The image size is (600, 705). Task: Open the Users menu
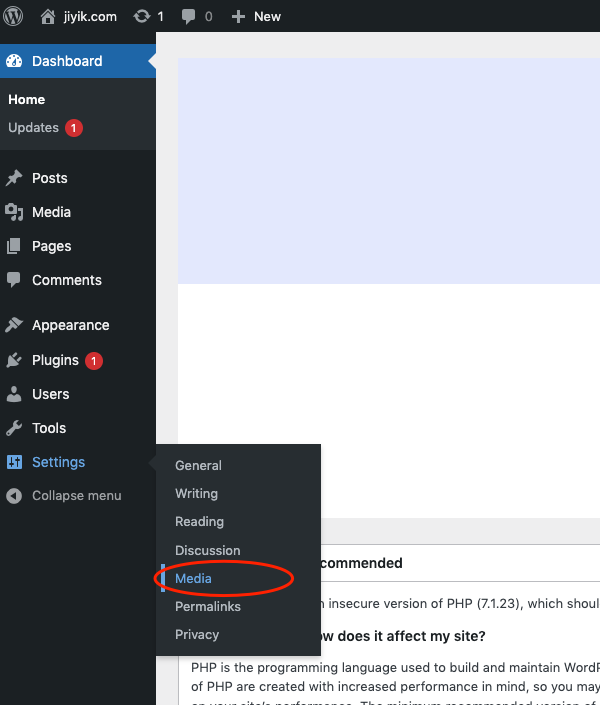(x=51, y=394)
